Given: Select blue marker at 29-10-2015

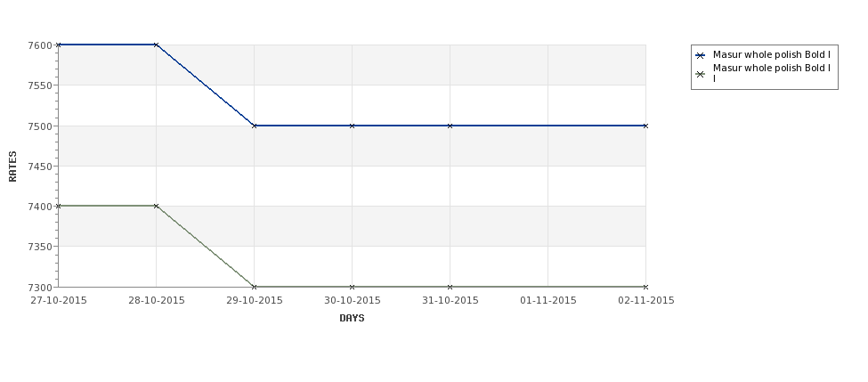Looking at the screenshot, I should click(255, 126).
